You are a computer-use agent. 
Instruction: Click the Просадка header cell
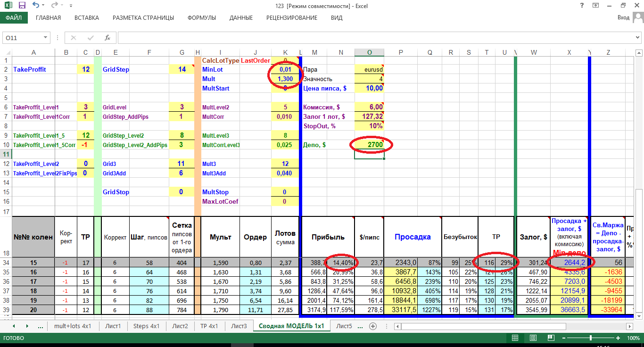click(413, 237)
